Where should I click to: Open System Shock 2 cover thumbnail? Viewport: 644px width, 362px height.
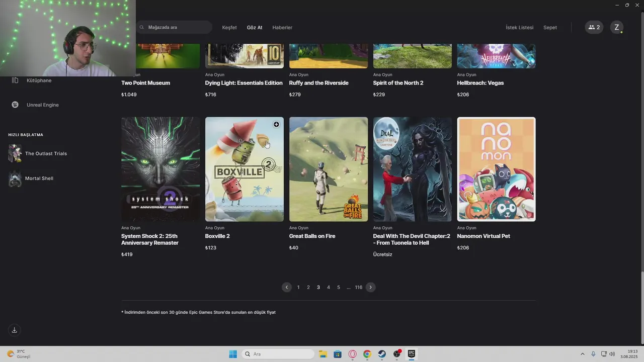coord(160,169)
